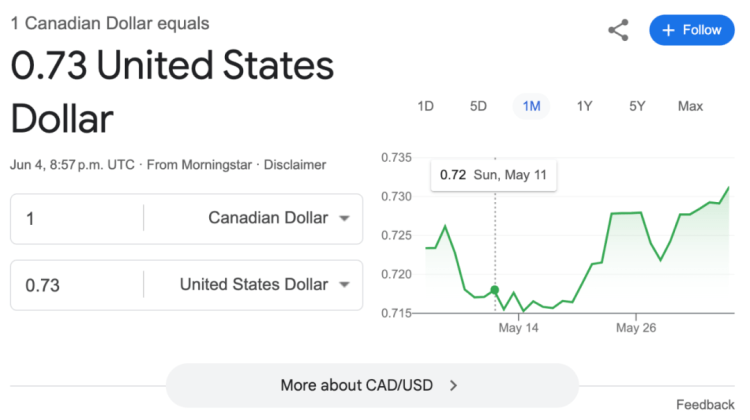
Task: Click the Feedback link
Action: [705, 405]
